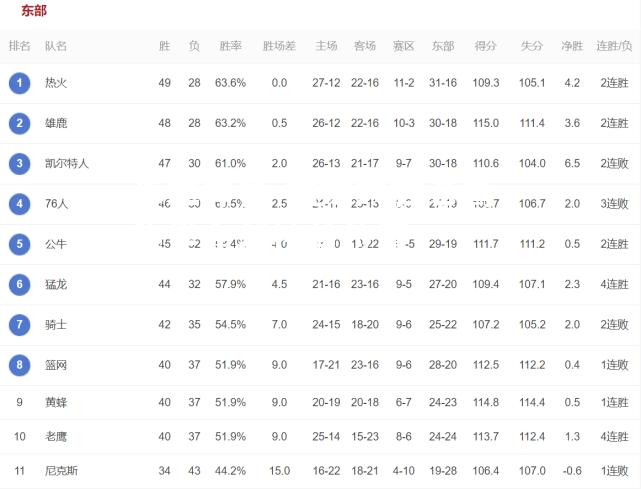Viewport: 641px width, 489px height.
Task: Click the rank 4 badge next to 76人
Action: pos(20,204)
